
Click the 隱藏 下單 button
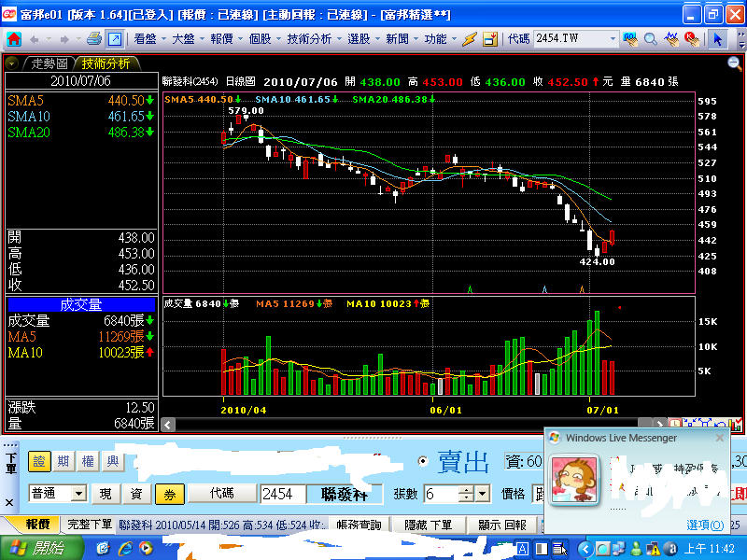(429, 525)
